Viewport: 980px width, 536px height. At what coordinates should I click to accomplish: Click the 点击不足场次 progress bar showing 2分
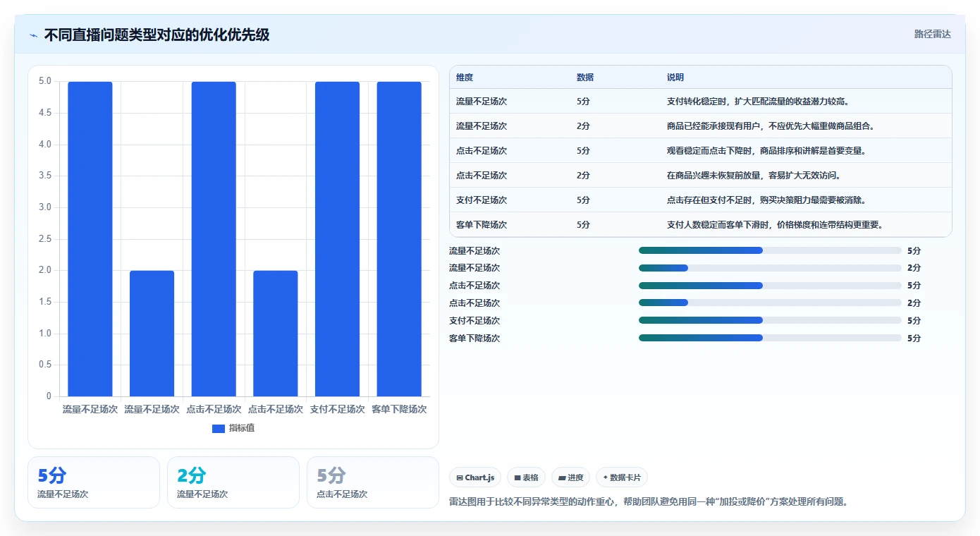pos(770,303)
